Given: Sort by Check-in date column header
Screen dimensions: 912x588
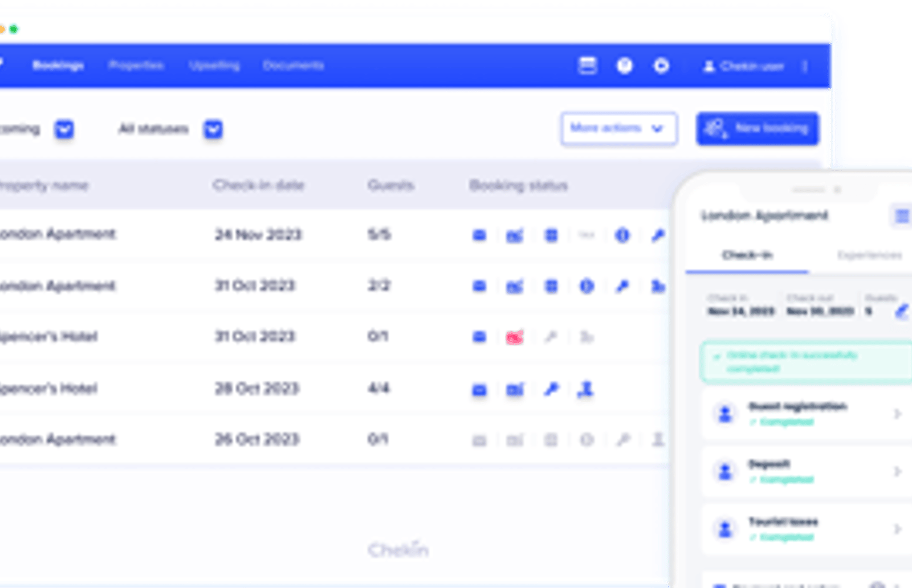Looking at the screenshot, I should point(258,185).
